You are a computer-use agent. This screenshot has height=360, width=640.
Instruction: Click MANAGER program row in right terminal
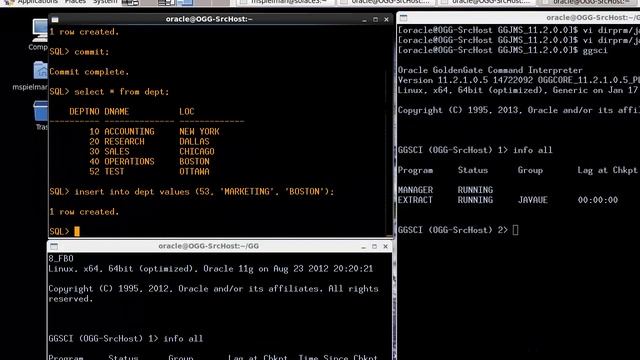click(445, 190)
